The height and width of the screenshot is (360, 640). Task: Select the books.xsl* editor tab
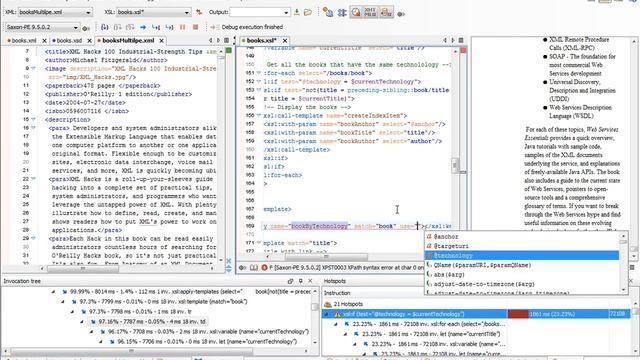click(x=261, y=40)
